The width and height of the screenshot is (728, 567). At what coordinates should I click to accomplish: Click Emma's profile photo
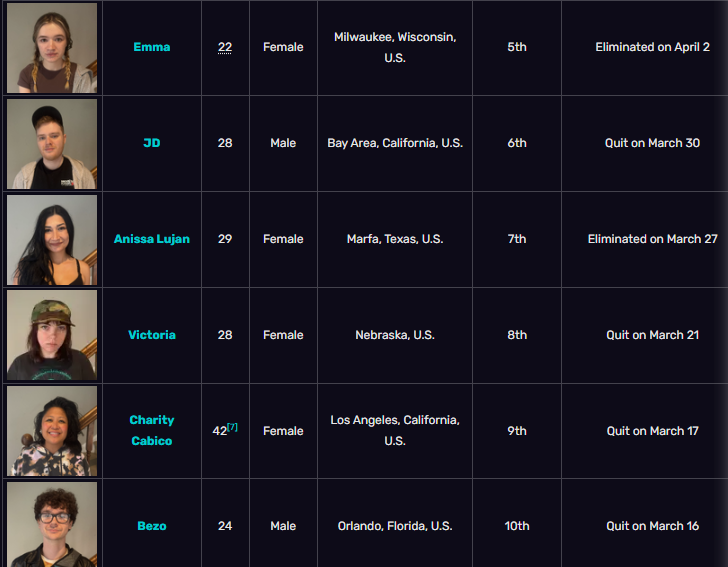coord(52,48)
